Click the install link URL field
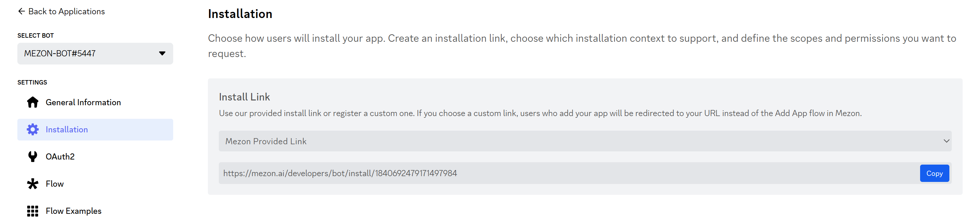The width and height of the screenshot is (980, 224). tap(533, 173)
